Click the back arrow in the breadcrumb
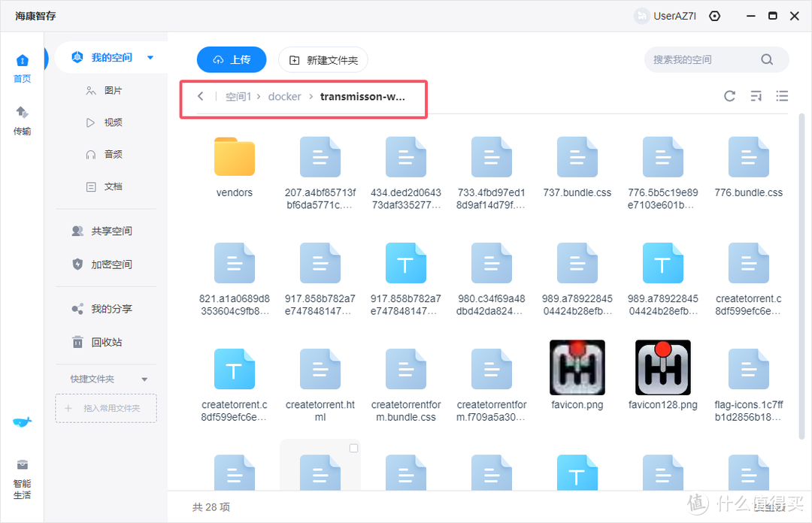This screenshot has width=812, height=523. pyautogui.click(x=200, y=96)
